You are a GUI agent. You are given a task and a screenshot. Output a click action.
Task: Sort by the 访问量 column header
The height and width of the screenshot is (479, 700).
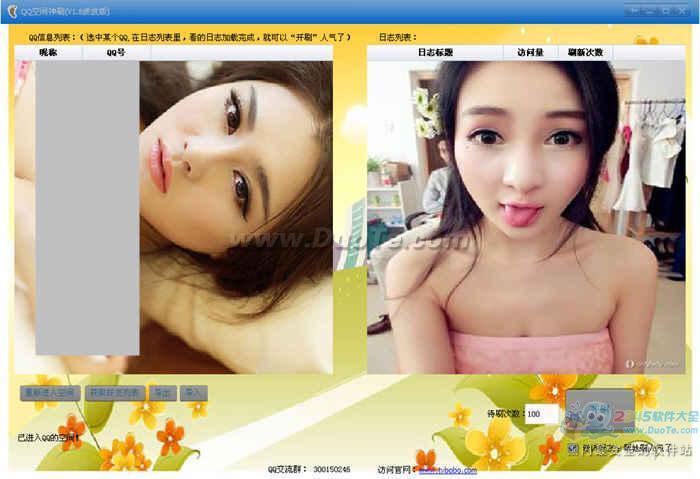[x=529, y=52]
